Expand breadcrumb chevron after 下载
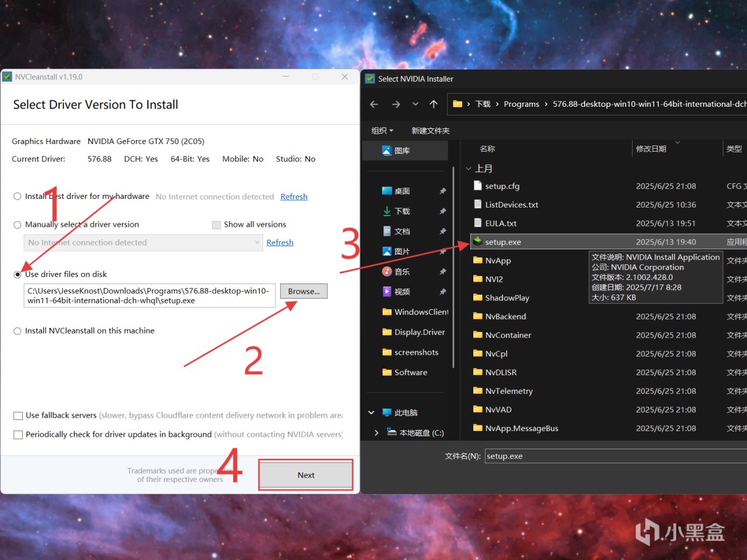The height and width of the screenshot is (560, 747). pyautogui.click(x=497, y=104)
